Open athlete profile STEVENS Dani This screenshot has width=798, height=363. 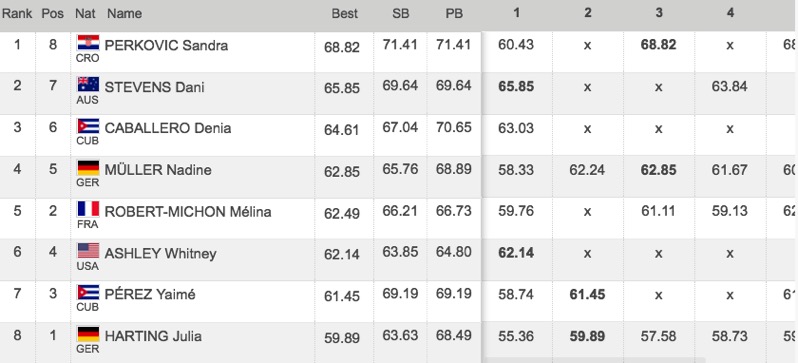(x=154, y=87)
